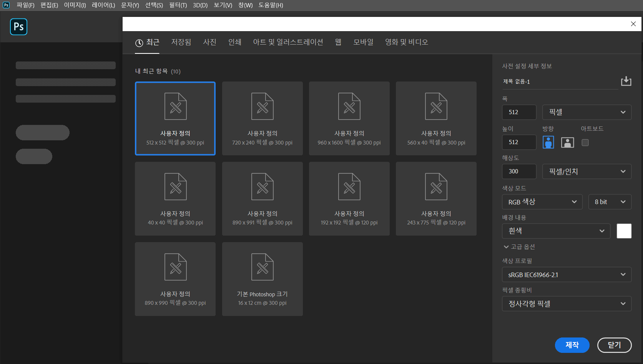Select the 512 x 512 픽셀 preset card
The image size is (643, 364).
[x=175, y=118]
